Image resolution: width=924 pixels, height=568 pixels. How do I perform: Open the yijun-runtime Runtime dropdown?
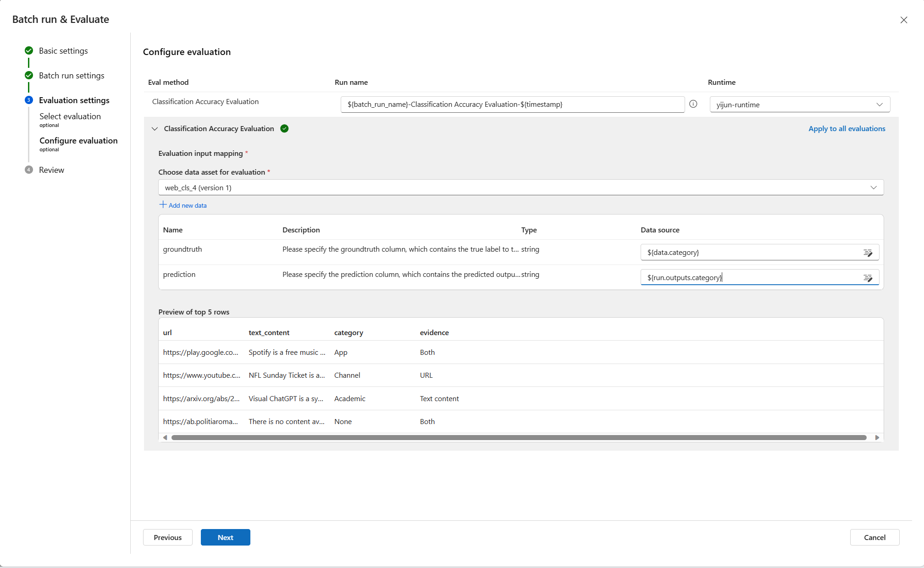pos(799,105)
